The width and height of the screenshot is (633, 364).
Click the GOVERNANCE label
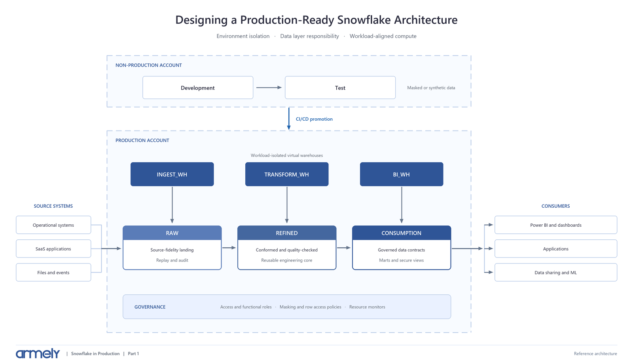click(x=150, y=307)
